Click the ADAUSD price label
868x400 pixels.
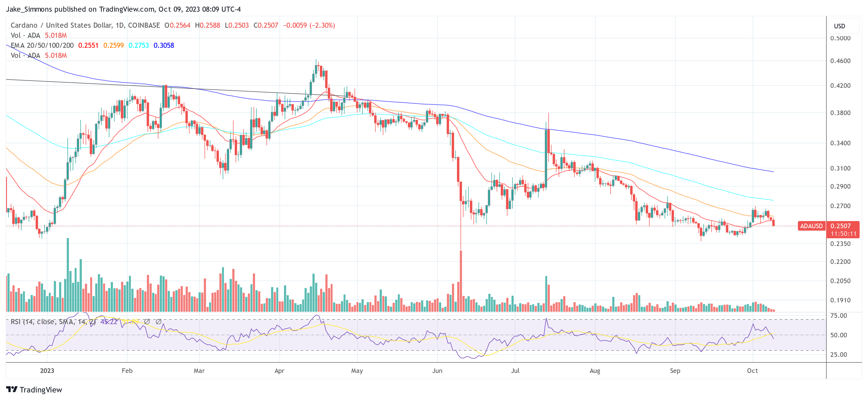[811, 226]
